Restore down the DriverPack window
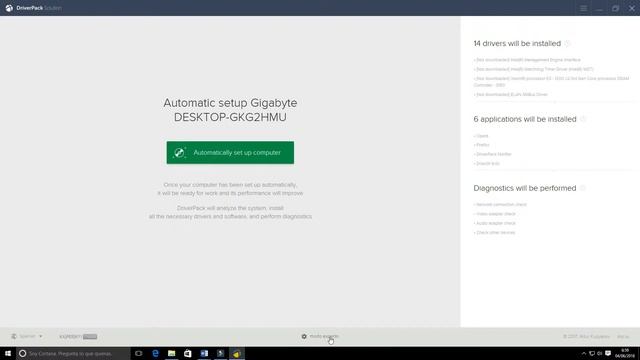Viewport: 640px width, 360px height. (x=616, y=8)
